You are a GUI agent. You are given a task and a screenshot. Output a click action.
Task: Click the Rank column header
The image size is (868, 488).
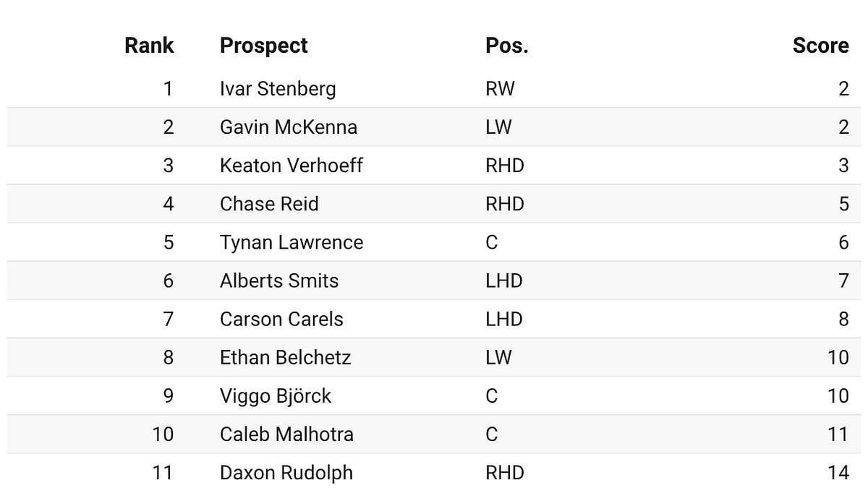coord(149,46)
